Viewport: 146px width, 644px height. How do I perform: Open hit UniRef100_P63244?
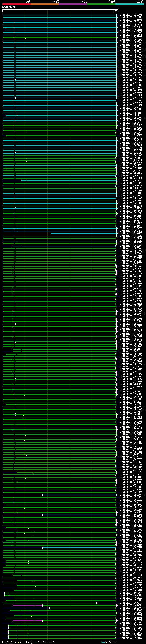[131, 72]
